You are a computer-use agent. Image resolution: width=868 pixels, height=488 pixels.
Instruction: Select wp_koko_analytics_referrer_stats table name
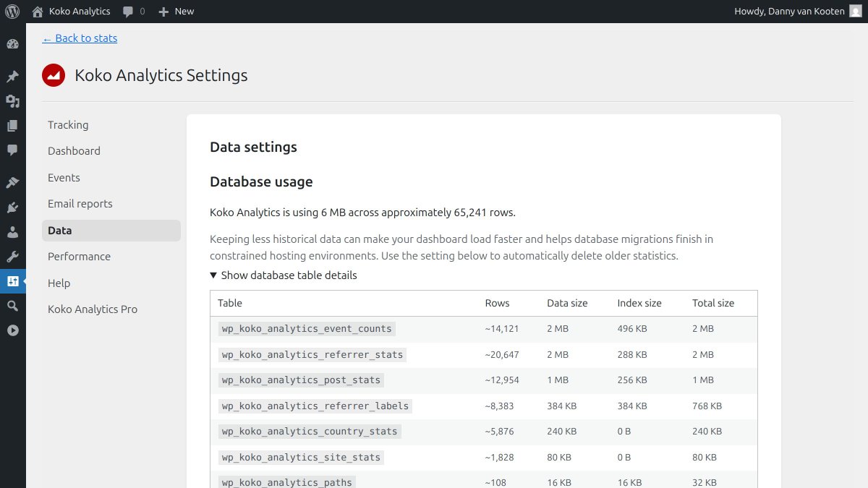click(x=312, y=355)
